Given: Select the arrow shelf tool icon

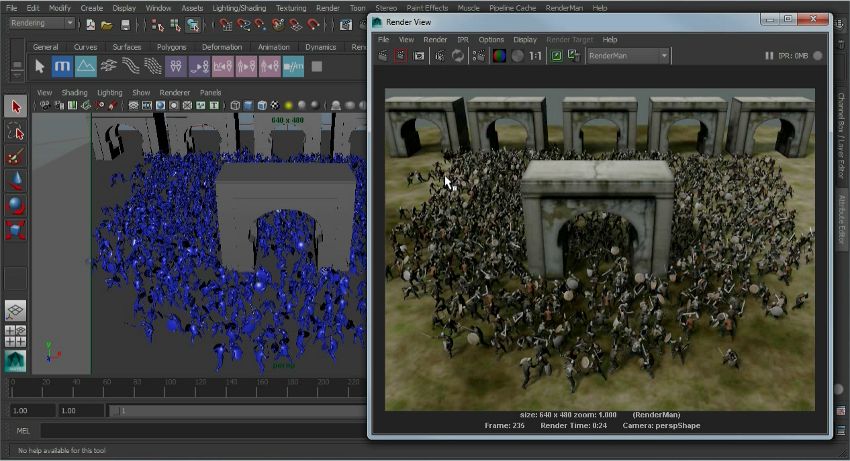Looking at the screenshot, I should click(39, 66).
